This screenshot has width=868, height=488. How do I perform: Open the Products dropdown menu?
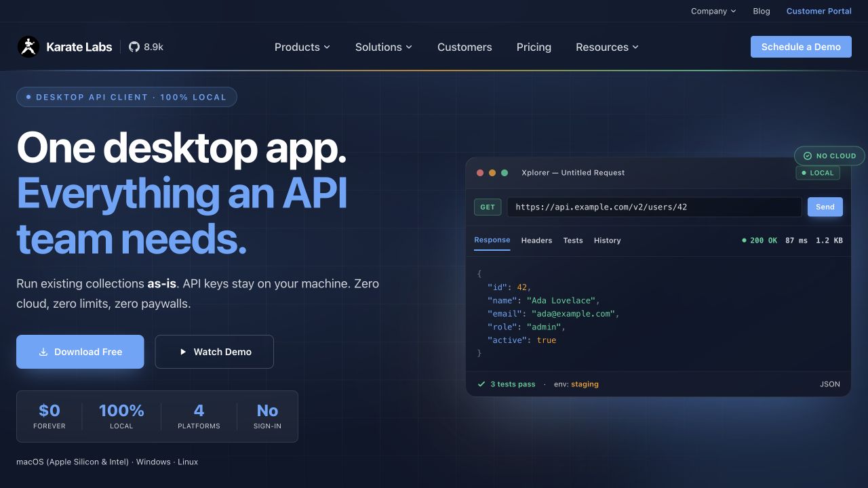pyautogui.click(x=302, y=47)
